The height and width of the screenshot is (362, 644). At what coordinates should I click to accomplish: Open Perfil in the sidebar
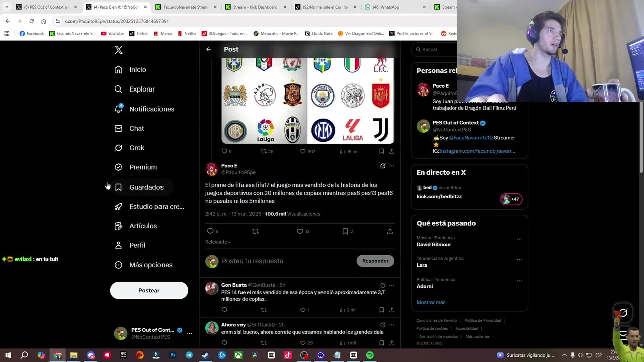click(130, 245)
